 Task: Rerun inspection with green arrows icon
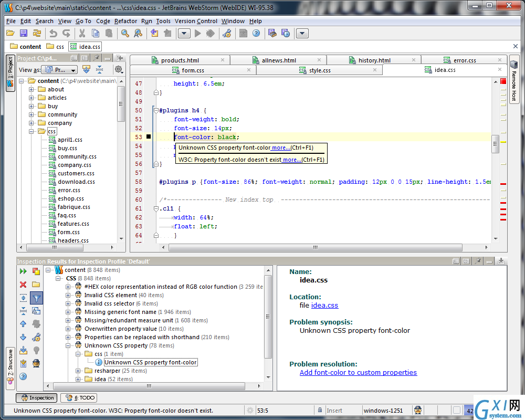(23, 271)
